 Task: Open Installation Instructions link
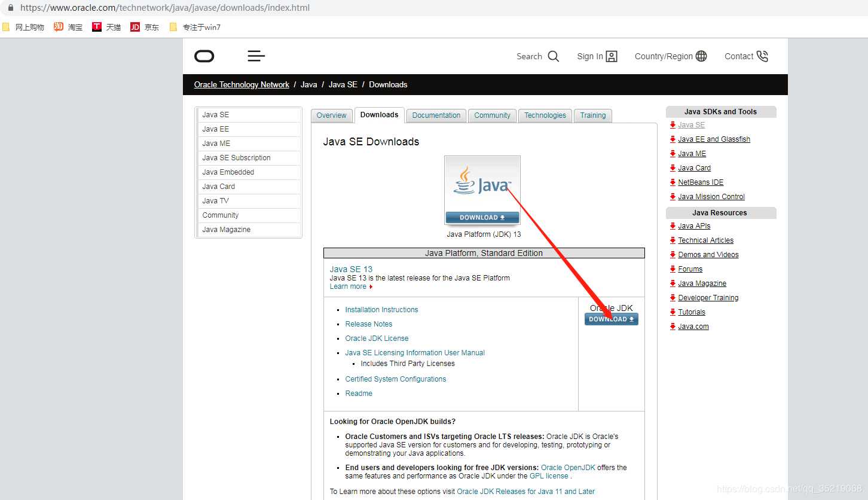pyautogui.click(x=381, y=310)
